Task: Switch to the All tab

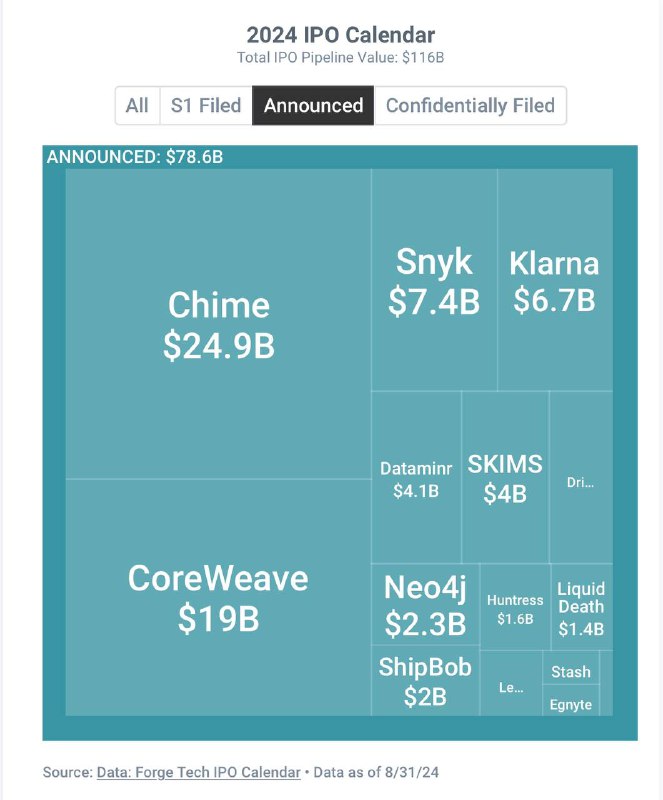Action: 137,106
